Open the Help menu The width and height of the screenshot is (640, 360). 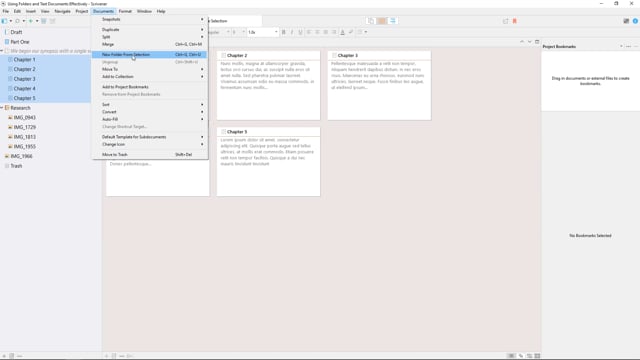[161, 11]
